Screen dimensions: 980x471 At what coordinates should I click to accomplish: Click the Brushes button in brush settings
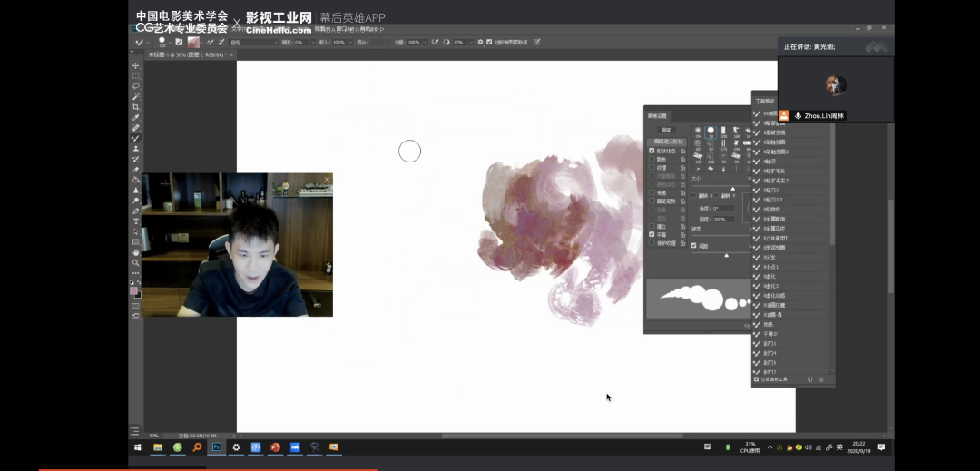pyautogui.click(x=665, y=130)
